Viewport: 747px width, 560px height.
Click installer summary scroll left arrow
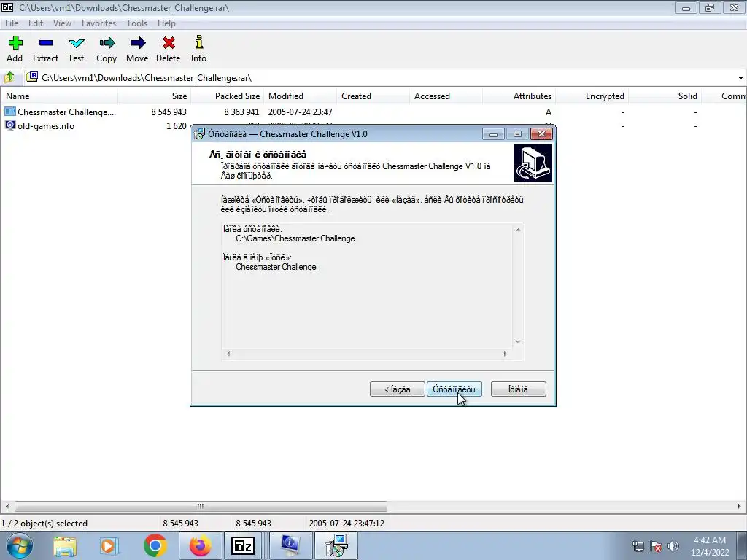pos(228,354)
